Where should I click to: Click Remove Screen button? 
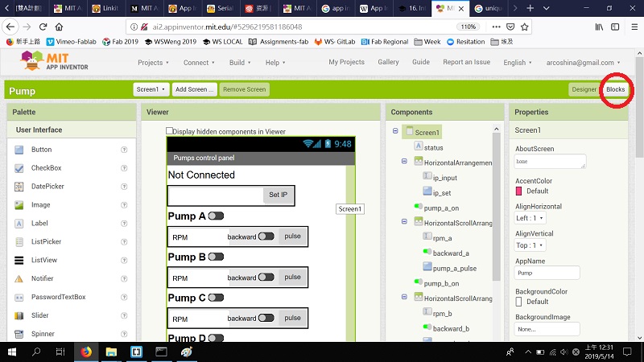[x=245, y=89]
